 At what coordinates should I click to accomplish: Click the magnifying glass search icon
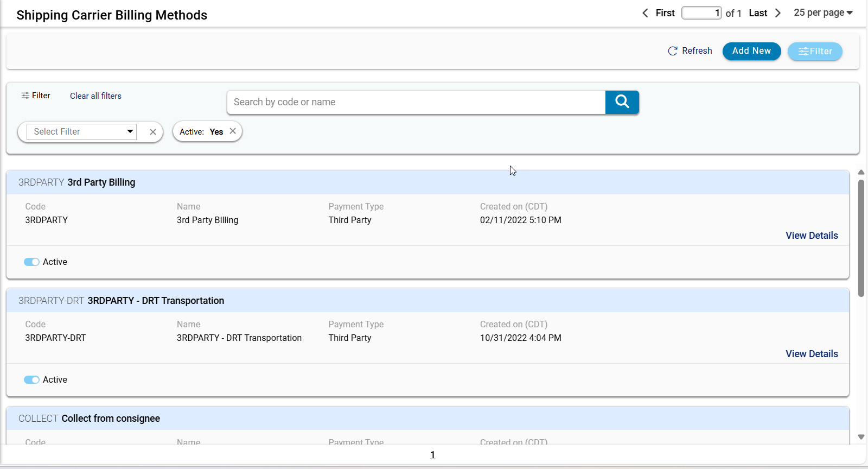tap(622, 102)
